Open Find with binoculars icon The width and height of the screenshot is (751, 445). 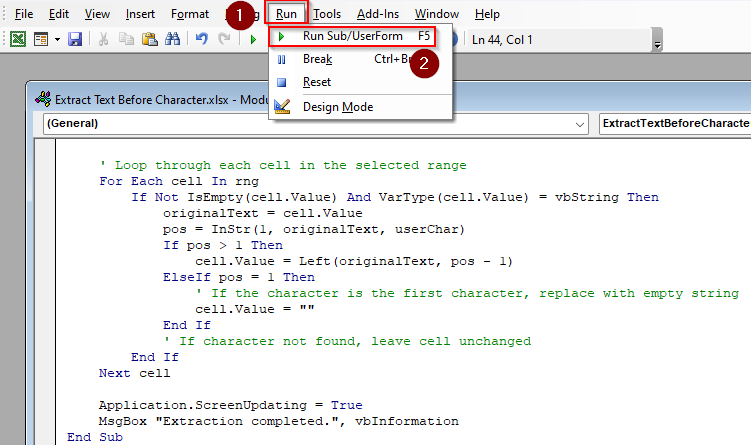pyautogui.click(x=172, y=39)
